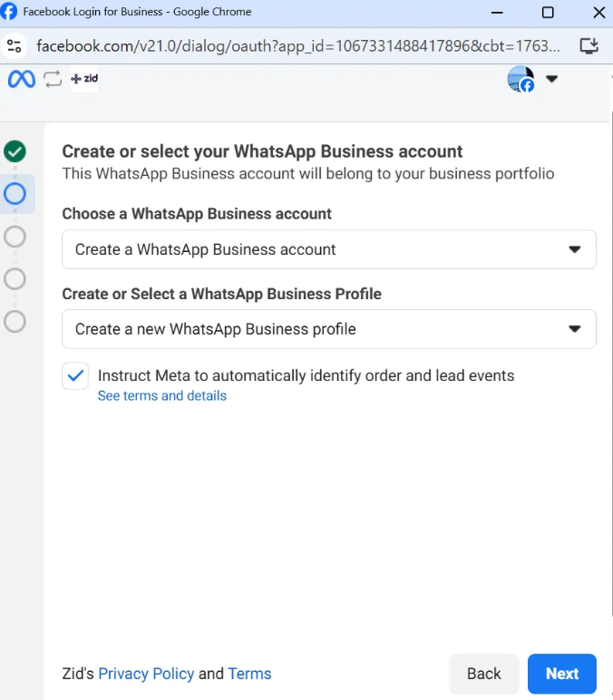Uncheck Instruct Meta to automatically identify events
Viewport: 613px width, 700px height.
click(75, 376)
